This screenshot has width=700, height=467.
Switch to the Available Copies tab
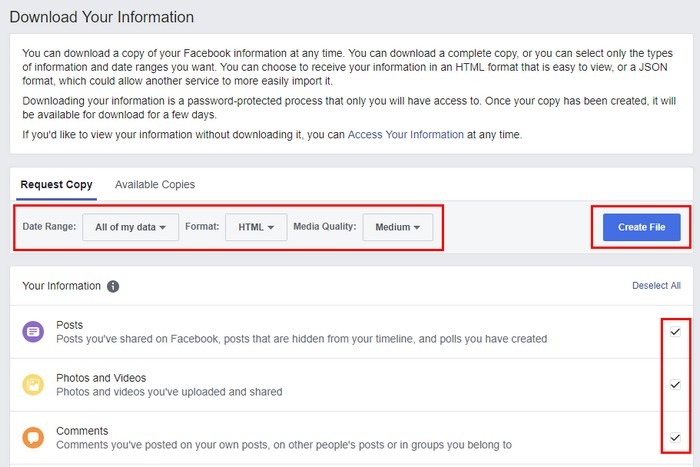point(155,185)
